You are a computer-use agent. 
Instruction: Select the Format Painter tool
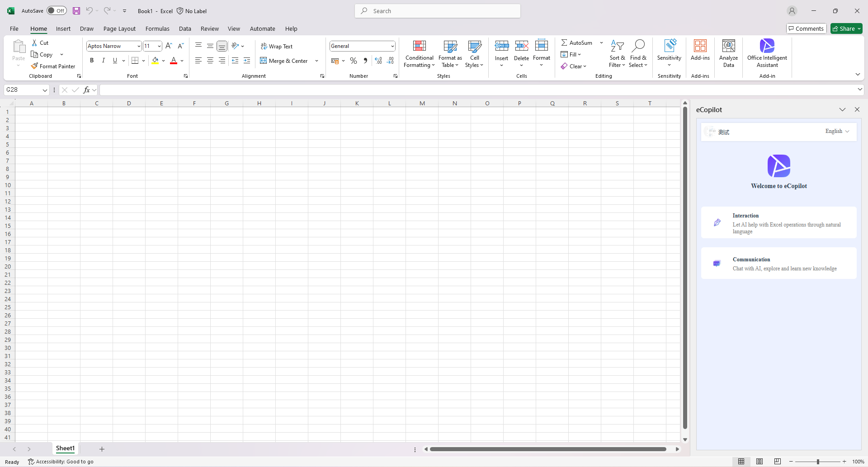pyautogui.click(x=53, y=66)
